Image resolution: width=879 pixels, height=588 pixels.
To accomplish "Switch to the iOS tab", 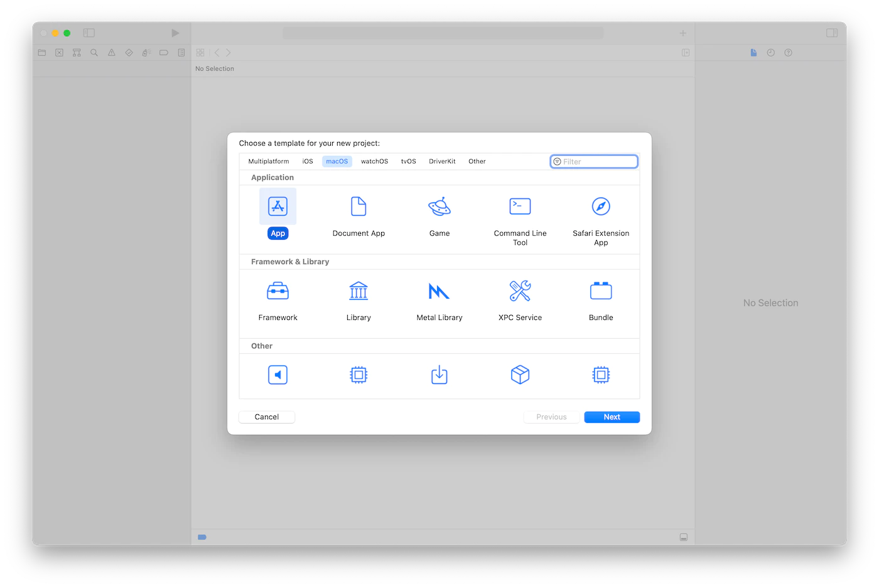I will [308, 161].
